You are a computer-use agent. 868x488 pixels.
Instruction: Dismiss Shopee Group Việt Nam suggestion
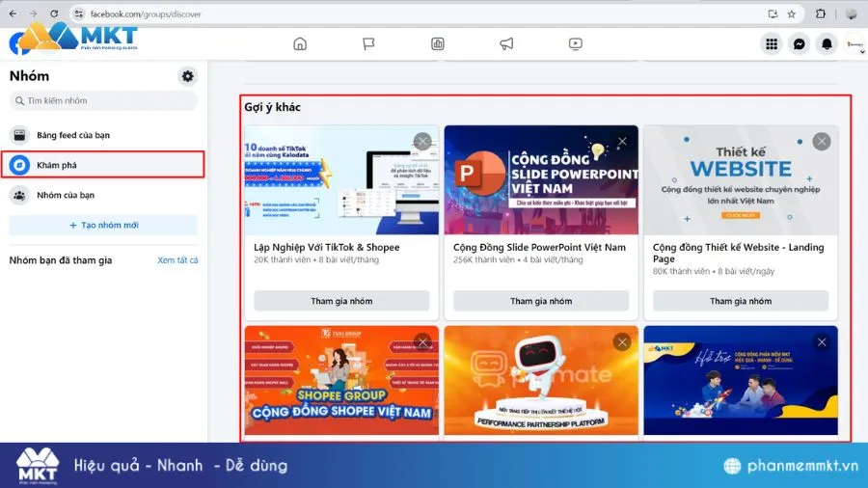[422, 342]
